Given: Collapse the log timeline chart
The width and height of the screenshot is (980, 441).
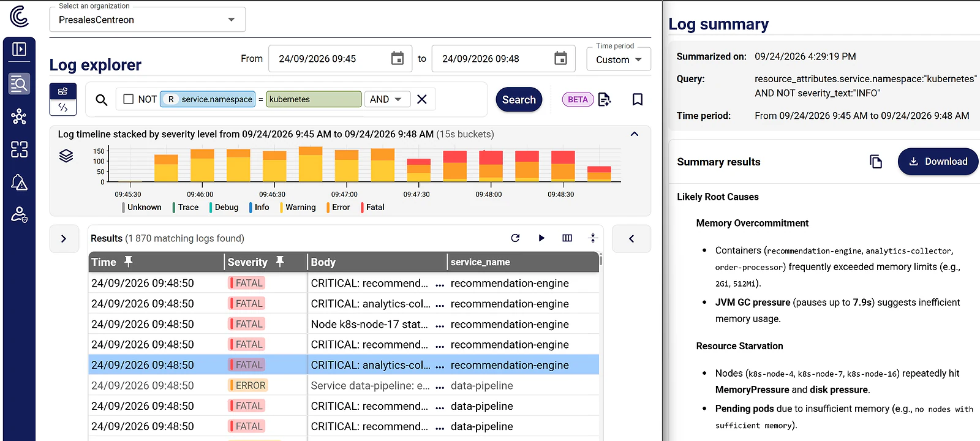Looking at the screenshot, I should (635, 134).
